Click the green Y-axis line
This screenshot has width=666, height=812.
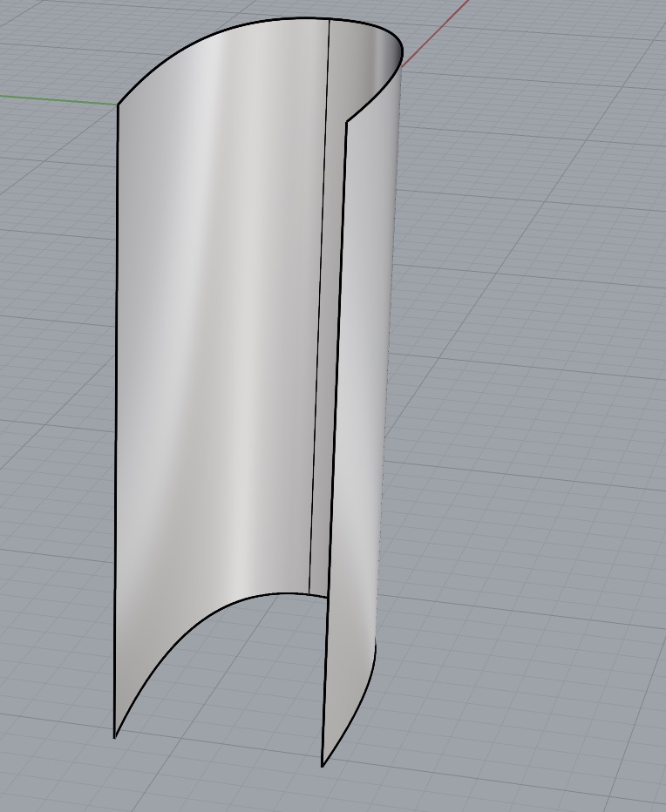pyautogui.click(x=52, y=98)
